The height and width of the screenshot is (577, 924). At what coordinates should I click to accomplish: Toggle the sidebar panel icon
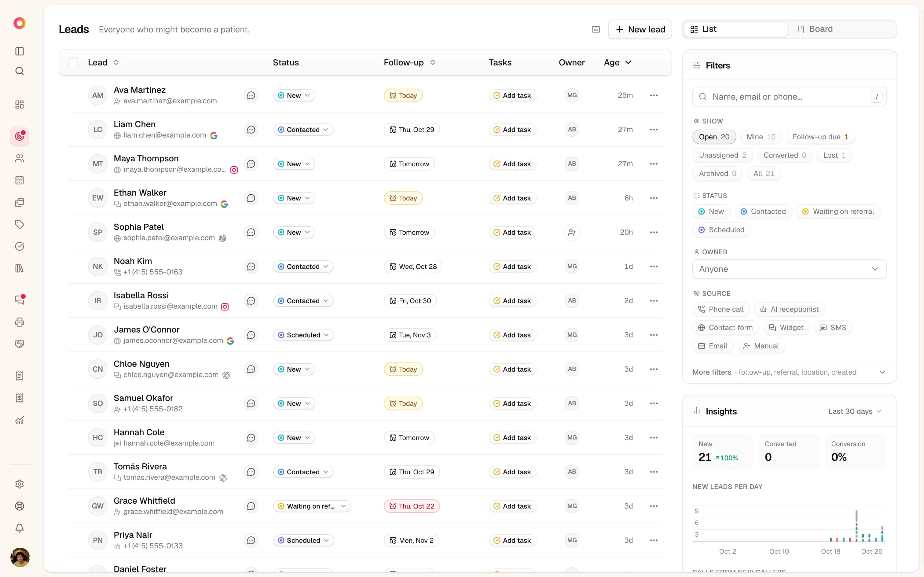tap(20, 52)
